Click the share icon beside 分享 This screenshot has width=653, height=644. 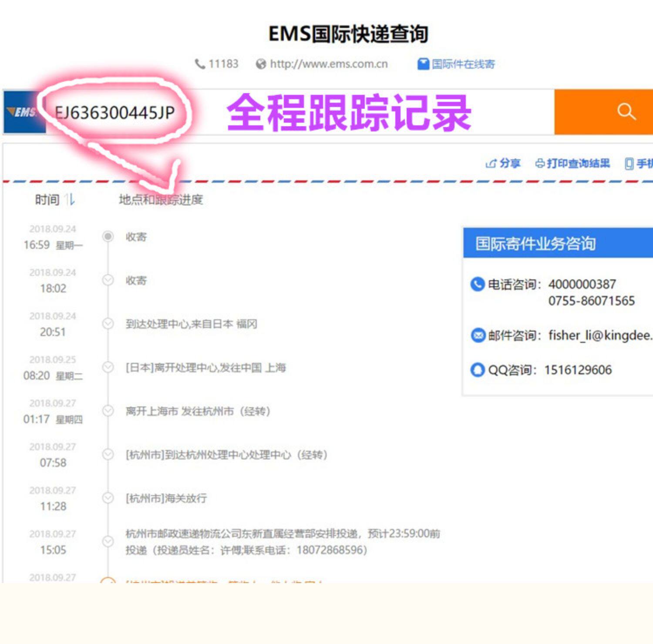pos(491,164)
